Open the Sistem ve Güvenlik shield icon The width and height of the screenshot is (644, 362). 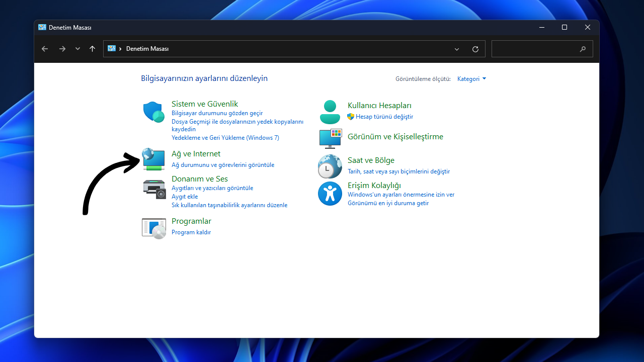(154, 112)
